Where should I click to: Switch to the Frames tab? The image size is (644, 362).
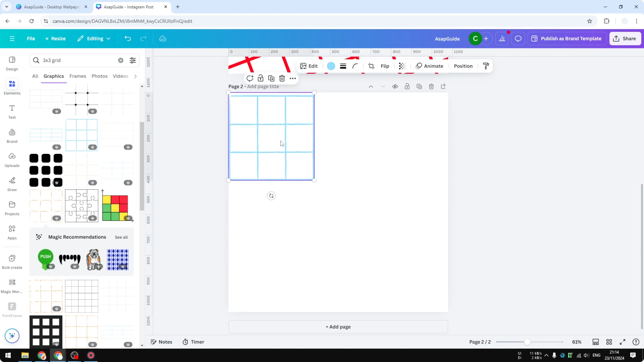78,76
